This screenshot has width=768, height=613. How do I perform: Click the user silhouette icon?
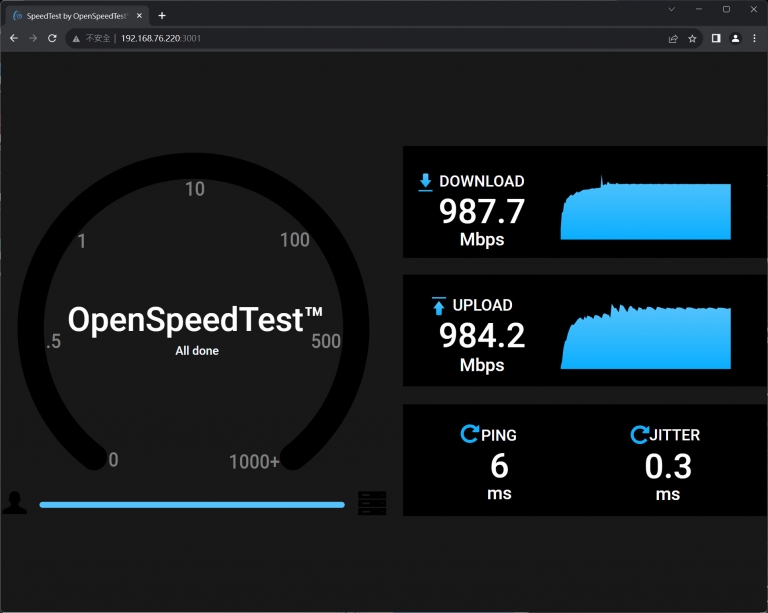[15, 502]
